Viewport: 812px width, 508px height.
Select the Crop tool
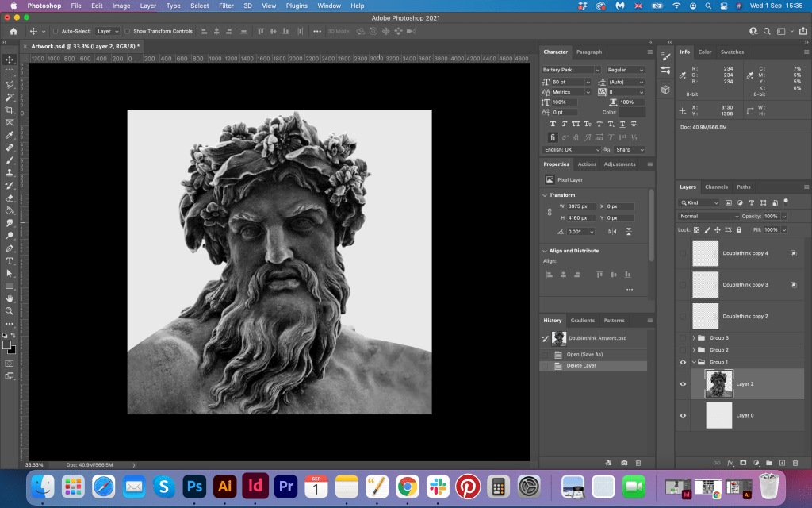point(10,110)
